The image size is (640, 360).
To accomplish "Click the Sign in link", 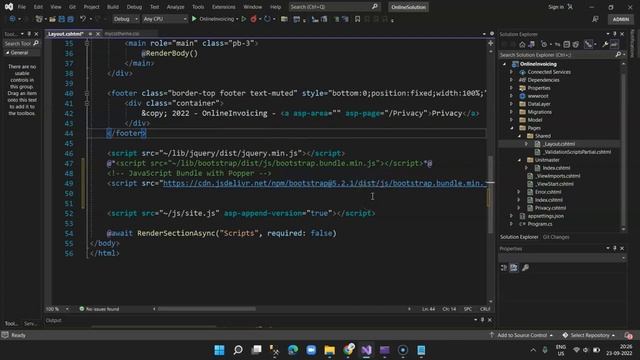I will point(556,7).
